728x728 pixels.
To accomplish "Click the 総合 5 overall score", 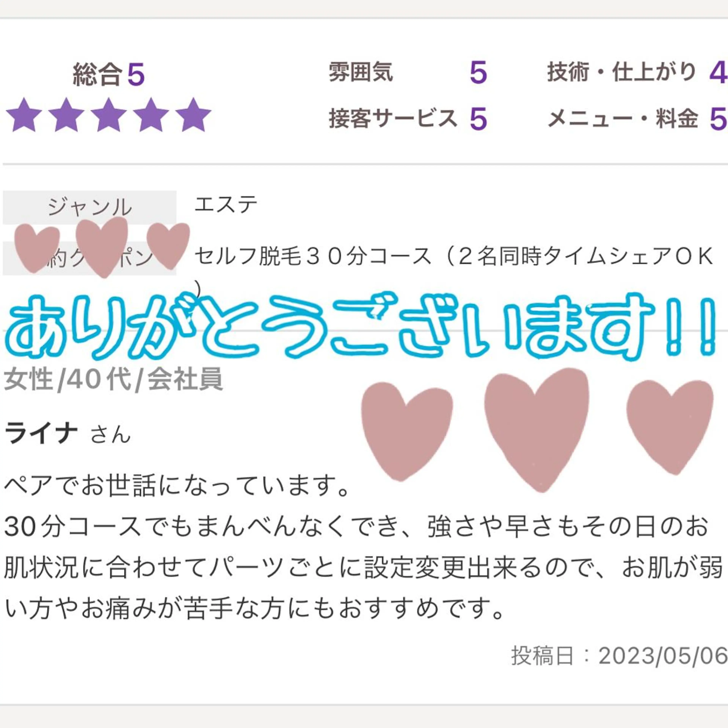I will tap(109, 74).
